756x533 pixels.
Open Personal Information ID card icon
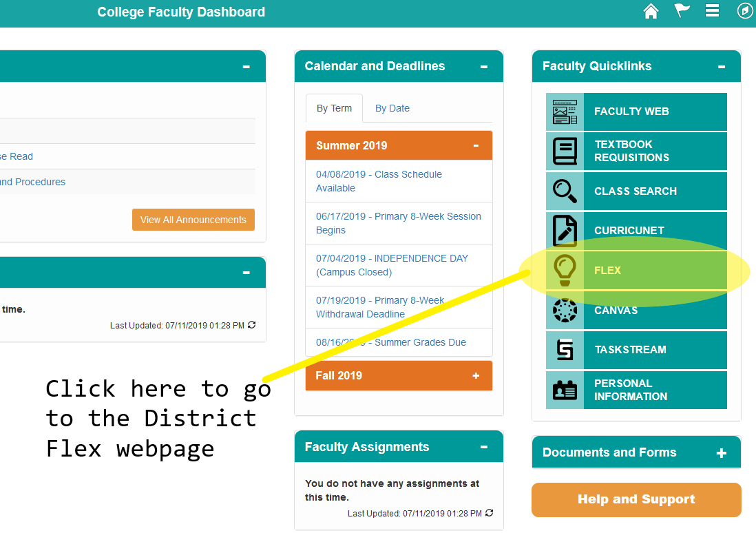[565, 390]
